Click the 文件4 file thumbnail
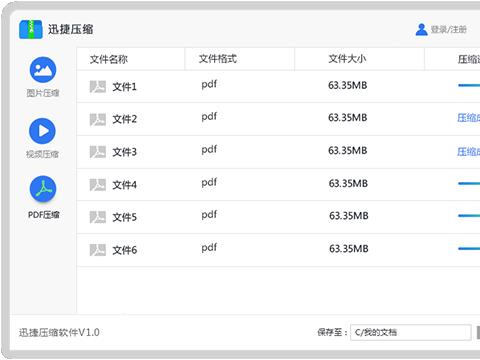 tap(98, 185)
